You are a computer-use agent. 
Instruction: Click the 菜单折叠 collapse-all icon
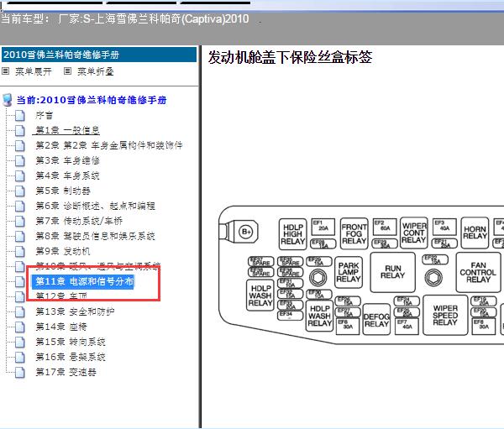(x=67, y=71)
